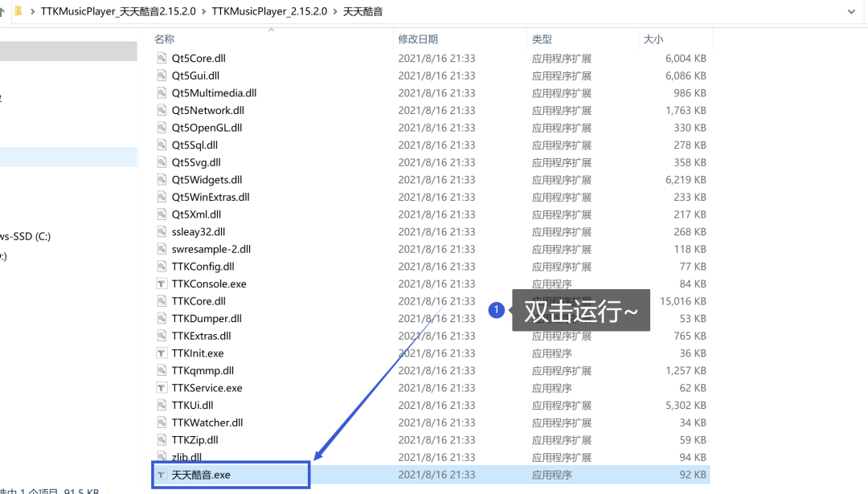
Task: Select file name Qt5Widgets.dll
Action: point(207,179)
